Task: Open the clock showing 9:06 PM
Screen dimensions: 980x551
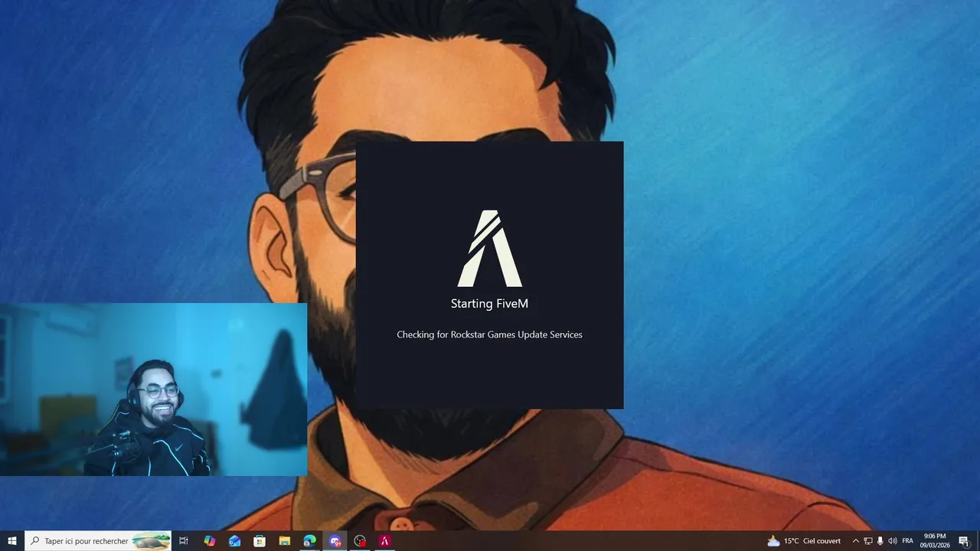Action: tap(935, 541)
